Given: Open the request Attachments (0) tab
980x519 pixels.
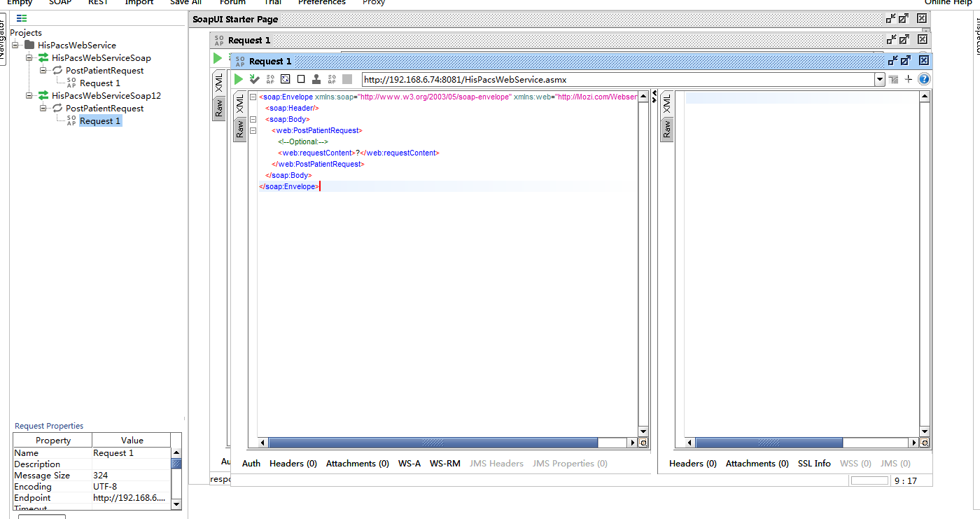Looking at the screenshot, I should 358,463.
